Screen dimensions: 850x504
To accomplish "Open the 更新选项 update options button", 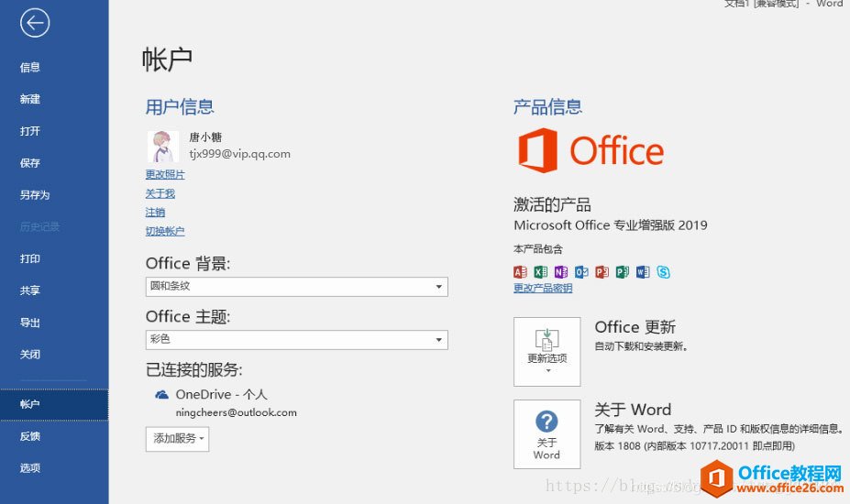I will point(547,352).
